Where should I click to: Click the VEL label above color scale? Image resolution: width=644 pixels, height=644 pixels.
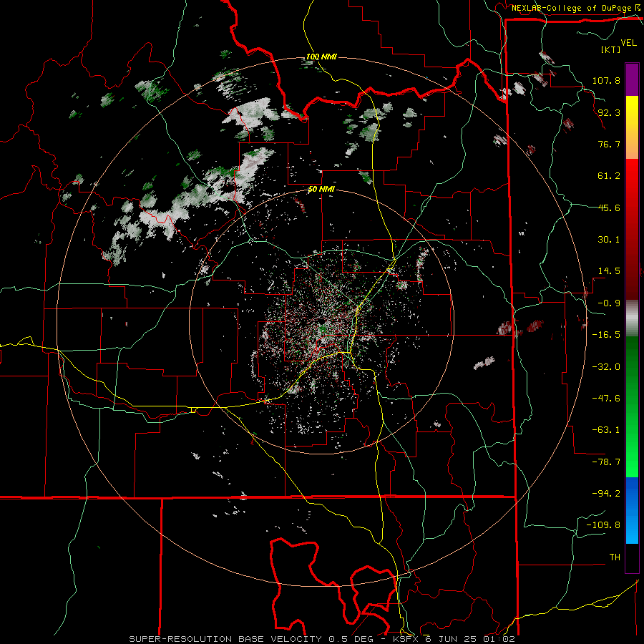tap(628, 43)
